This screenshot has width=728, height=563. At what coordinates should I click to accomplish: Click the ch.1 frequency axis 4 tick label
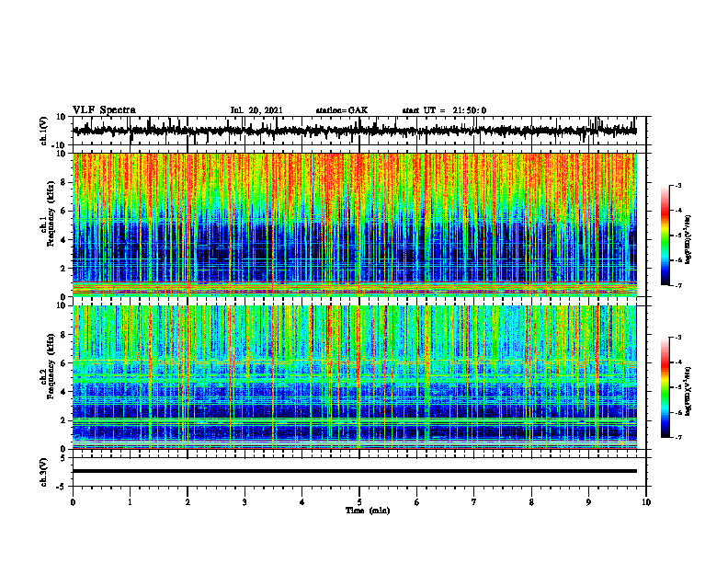click(x=63, y=240)
